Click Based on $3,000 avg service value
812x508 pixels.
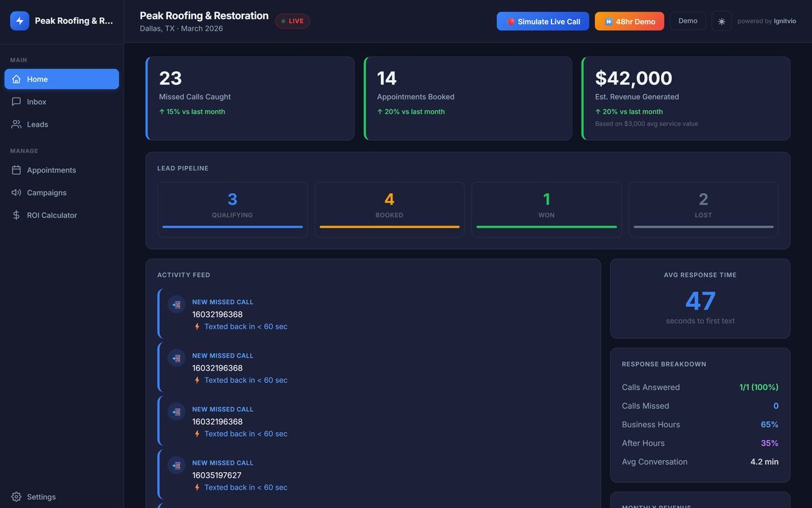tap(646, 124)
